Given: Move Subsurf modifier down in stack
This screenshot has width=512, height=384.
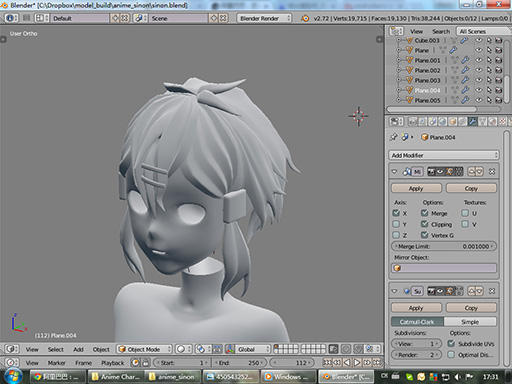Looking at the screenshot, I should (x=479, y=291).
